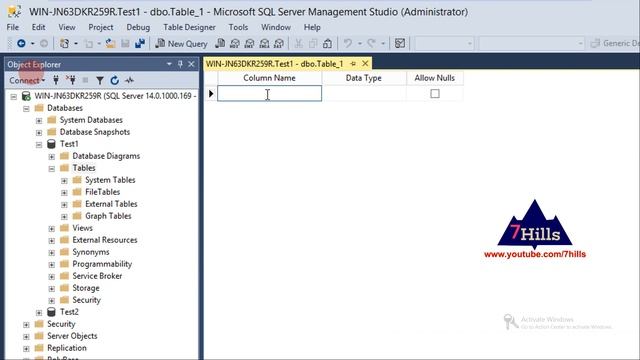Click the Database Engine Query icon

coord(220,43)
